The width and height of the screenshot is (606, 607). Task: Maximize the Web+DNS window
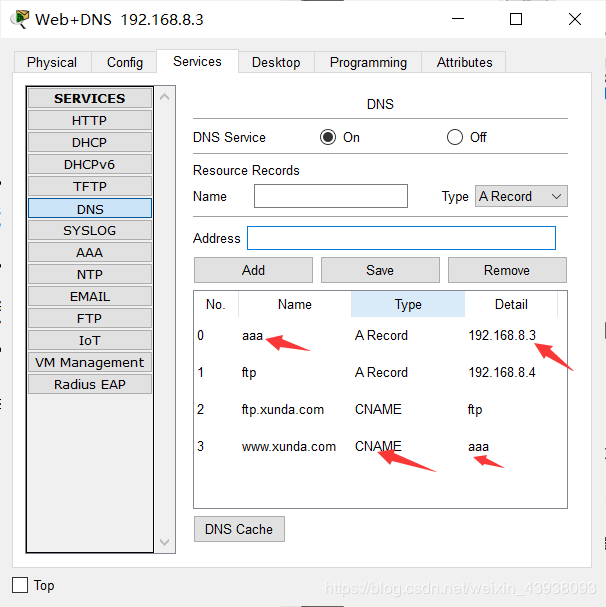click(516, 19)
